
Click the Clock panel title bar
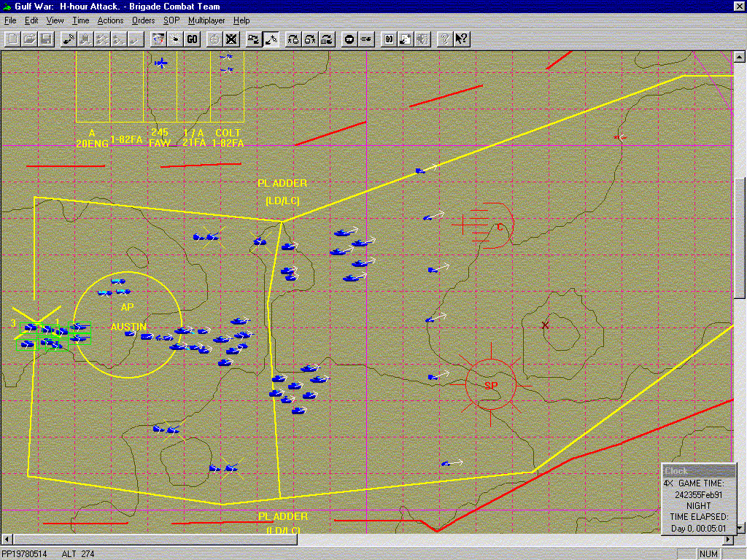tap(700, 471)
